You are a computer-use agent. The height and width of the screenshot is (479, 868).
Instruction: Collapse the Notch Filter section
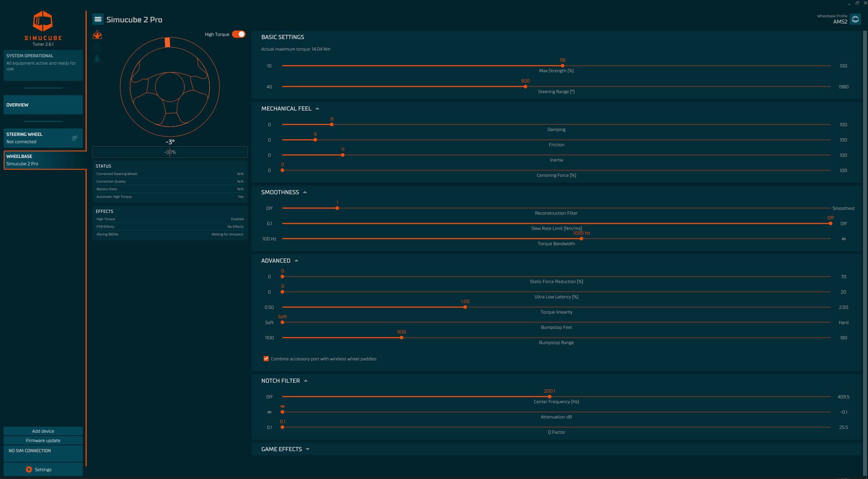[306, 381]
